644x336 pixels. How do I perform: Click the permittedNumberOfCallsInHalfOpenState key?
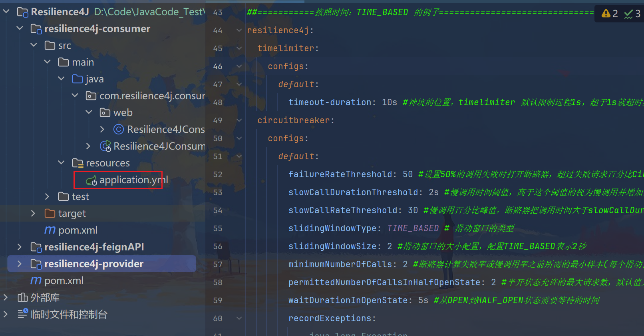click(384, 282)
